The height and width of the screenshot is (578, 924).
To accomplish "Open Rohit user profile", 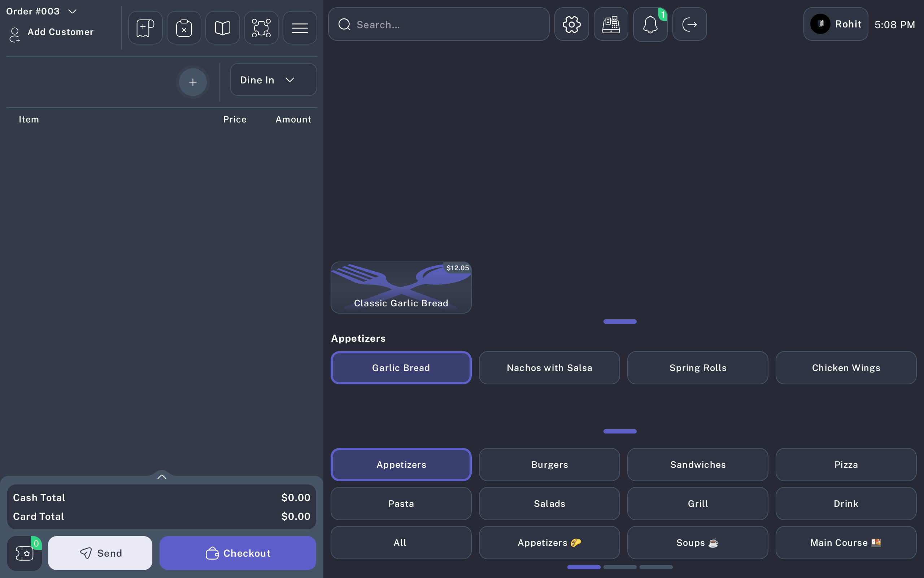I will pos(836,24).
